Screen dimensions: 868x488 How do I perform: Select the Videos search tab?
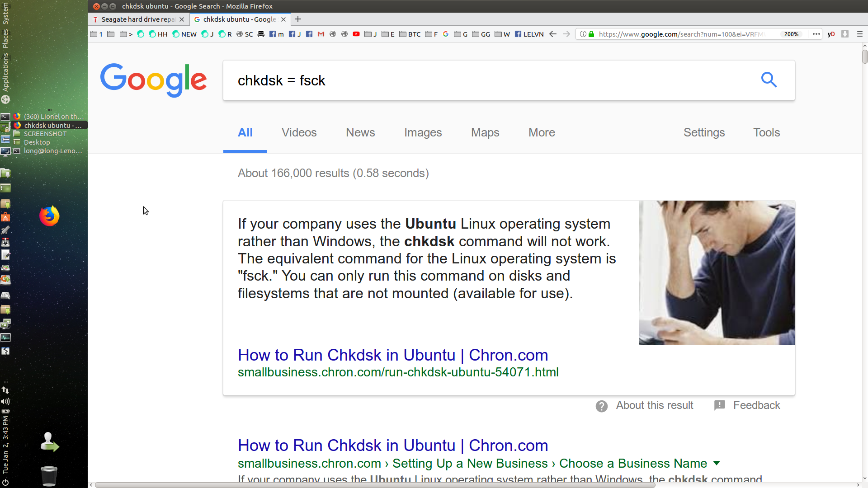299,132
